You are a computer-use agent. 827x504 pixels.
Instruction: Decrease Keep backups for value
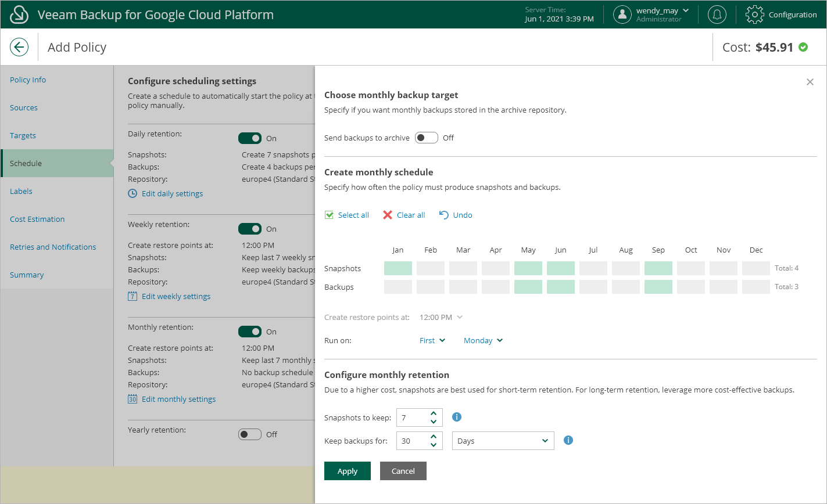[x=434, y=445]
